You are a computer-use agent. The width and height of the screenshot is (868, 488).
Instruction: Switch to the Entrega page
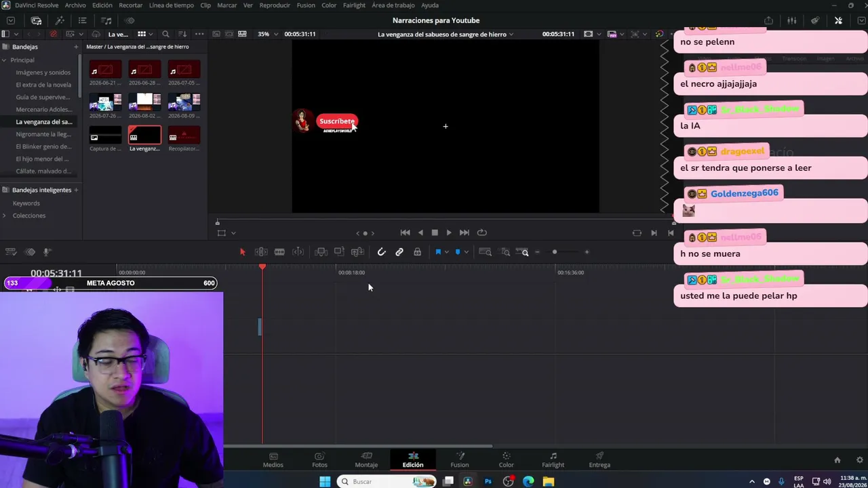click(599, 460)
